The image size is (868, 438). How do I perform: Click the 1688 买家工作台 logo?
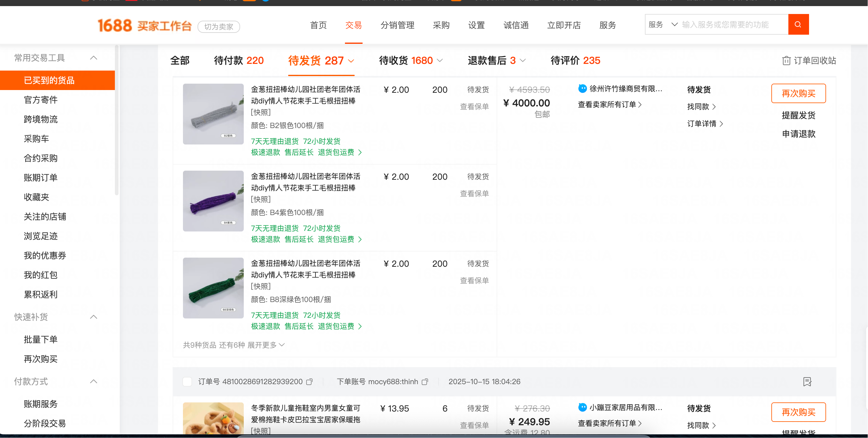[x=144, y=26]
